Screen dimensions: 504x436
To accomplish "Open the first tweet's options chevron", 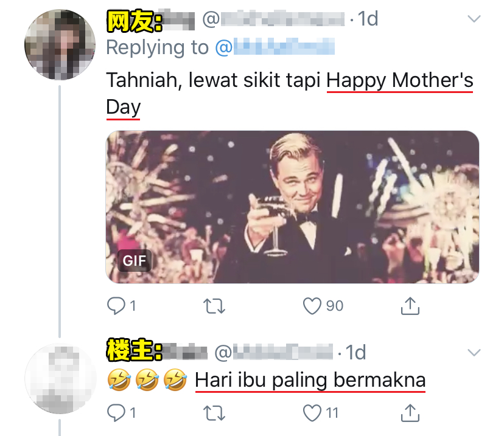I will tap(473, 19).
